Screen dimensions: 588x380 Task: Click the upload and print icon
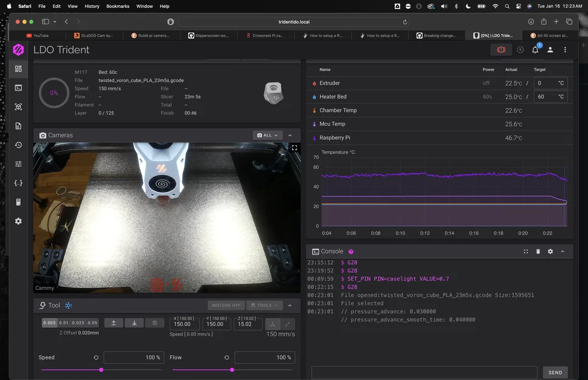click(520, 49)
